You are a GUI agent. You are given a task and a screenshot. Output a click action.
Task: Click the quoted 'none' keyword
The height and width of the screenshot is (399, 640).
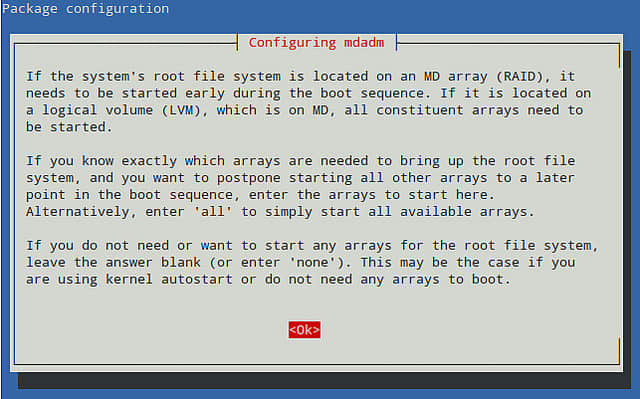(x=316, y=262)
